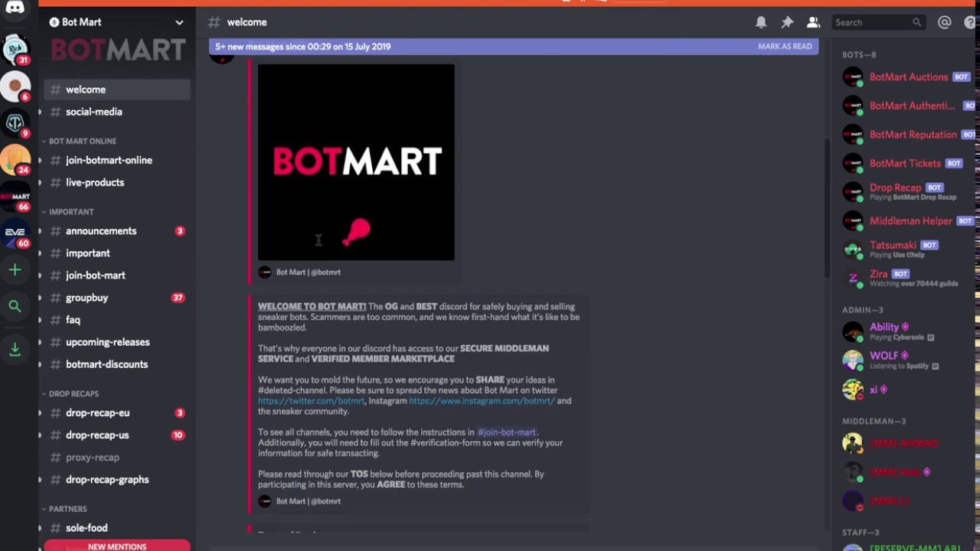Add a server with plus icon
Image resolution: width=980 pixels, height=551 pixels.
coord(15,269)
